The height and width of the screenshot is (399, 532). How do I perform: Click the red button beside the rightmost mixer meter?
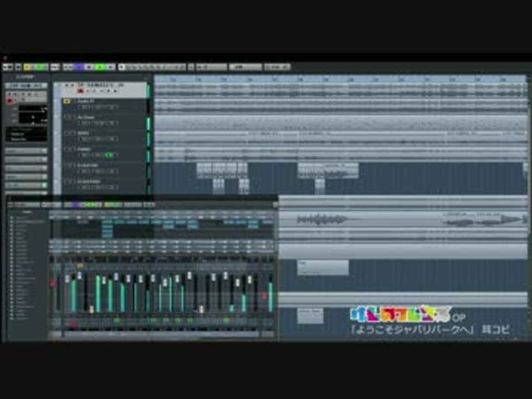[x=265, y=296]
